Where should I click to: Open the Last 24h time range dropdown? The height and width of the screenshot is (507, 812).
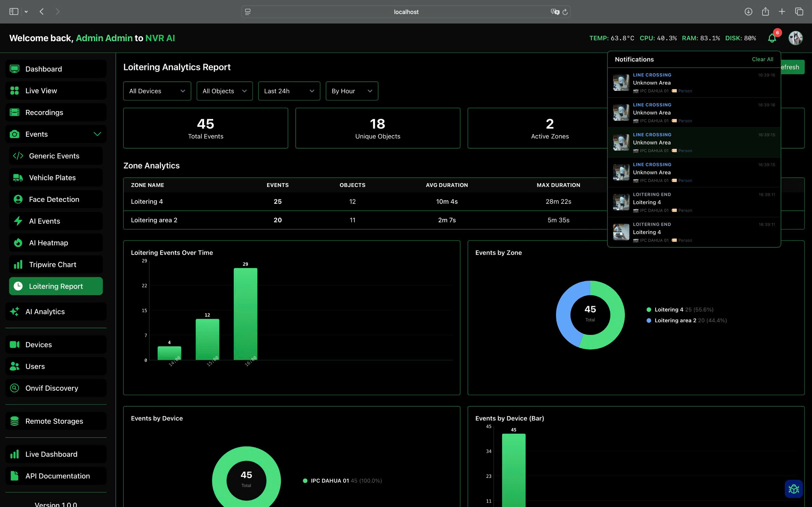289,91
